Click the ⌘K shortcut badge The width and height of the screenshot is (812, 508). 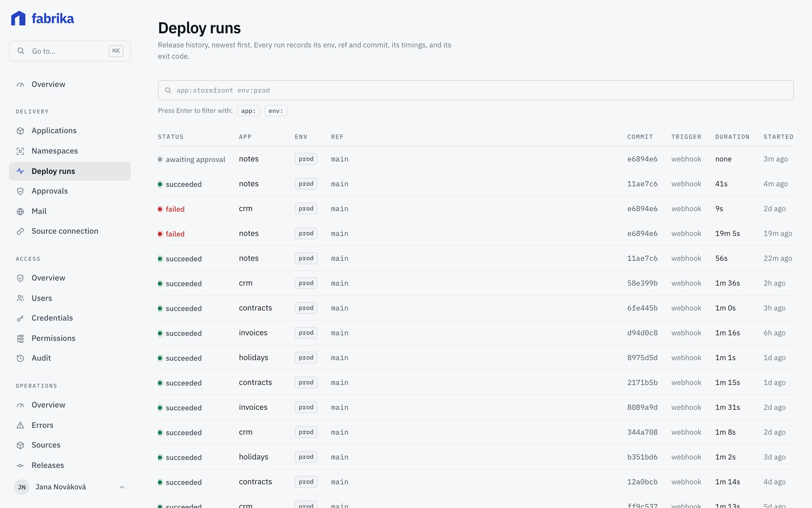(116, 51)
